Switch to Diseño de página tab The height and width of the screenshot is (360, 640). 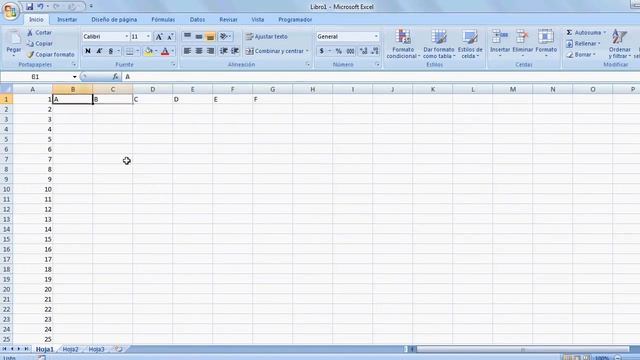pyautogui.click(x=114, y=20)
